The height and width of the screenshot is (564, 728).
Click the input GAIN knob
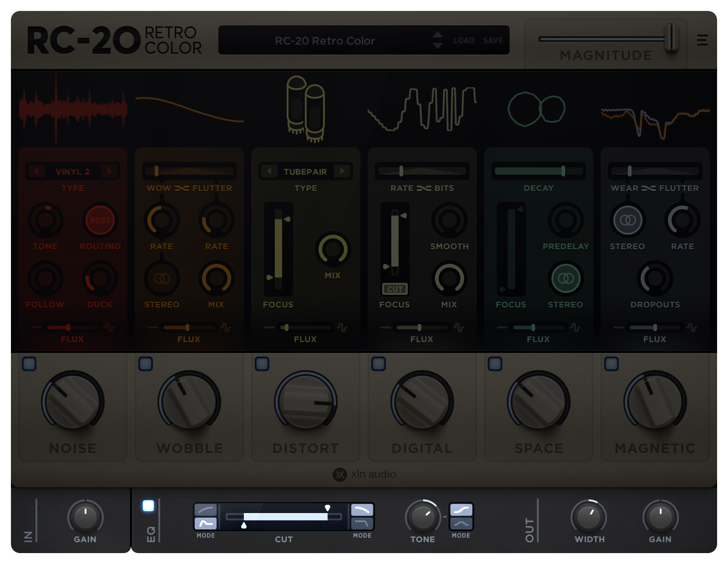(x=86, y=517)
